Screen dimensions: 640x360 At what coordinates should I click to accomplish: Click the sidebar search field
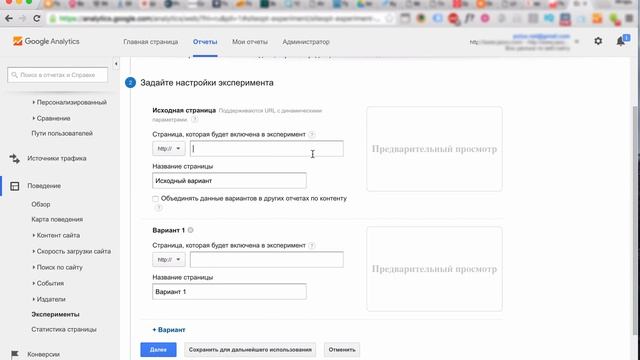(58, 75)
